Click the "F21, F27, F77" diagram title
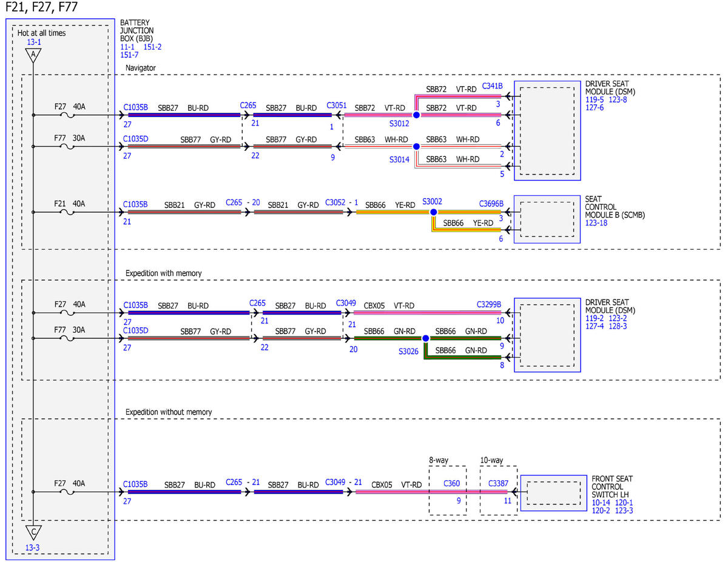The image size is (728, 562). [41, 8]
